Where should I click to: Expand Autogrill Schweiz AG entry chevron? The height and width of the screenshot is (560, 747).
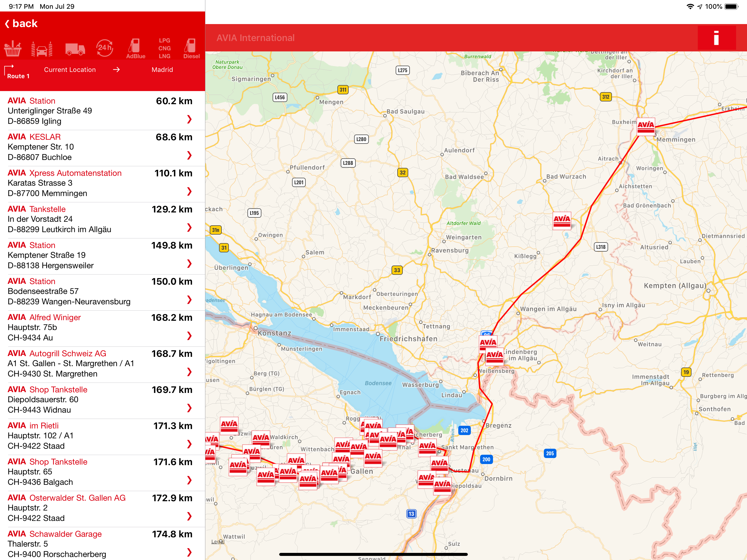point(189,372)
